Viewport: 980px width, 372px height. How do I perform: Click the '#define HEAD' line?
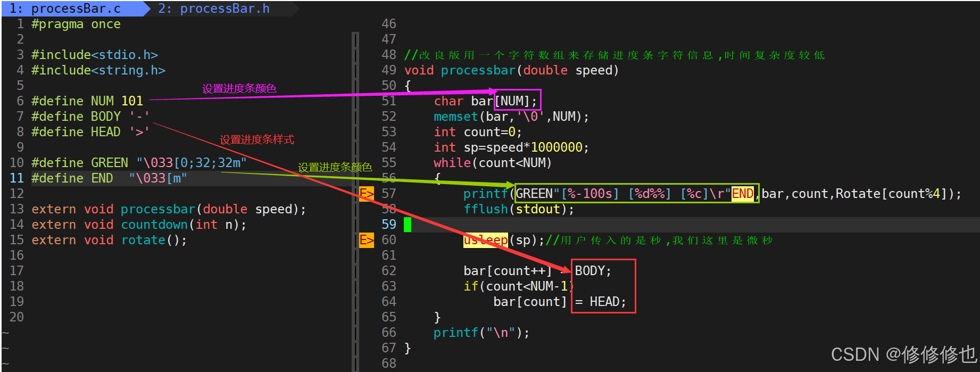91,132
